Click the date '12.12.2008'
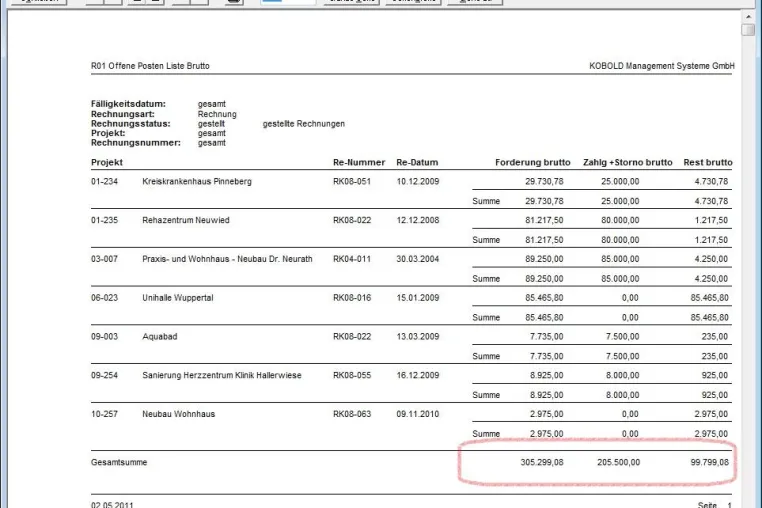 click(x=417, y=220)
